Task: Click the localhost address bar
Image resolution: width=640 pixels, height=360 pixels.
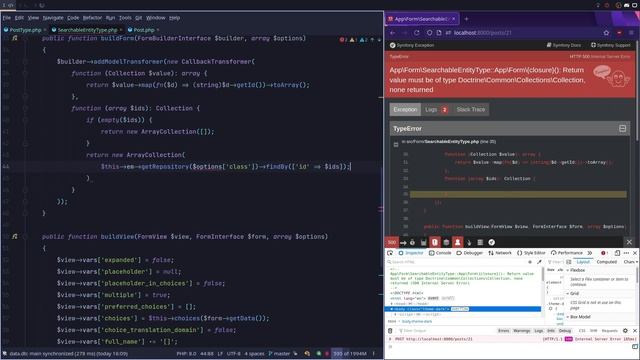Action: click(x=518, y=33)
